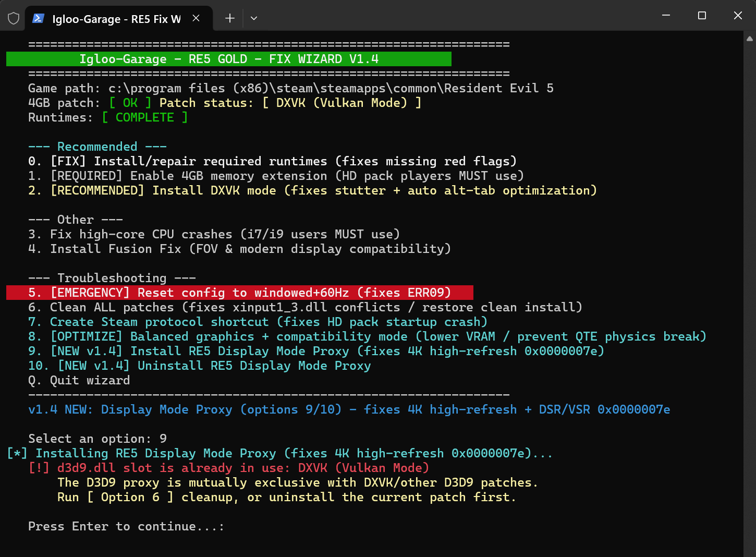Click option 6 Clean ALL patches line
756x557 pixels.
point(305,307)
